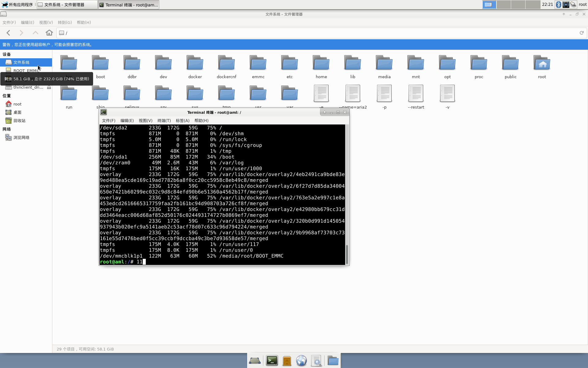This screenshot has height=368, width=588.
Task: Open home directory via house icon
Action: point(49,33)
